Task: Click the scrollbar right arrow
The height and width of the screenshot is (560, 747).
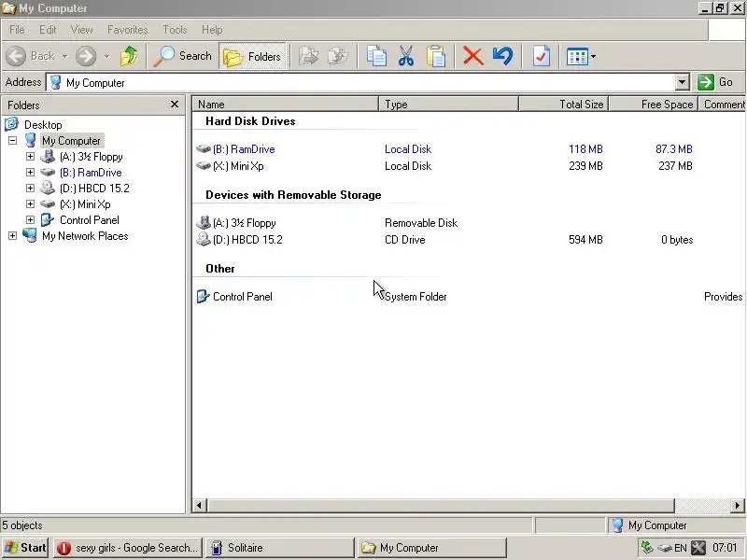Action: tap(737, 505)
